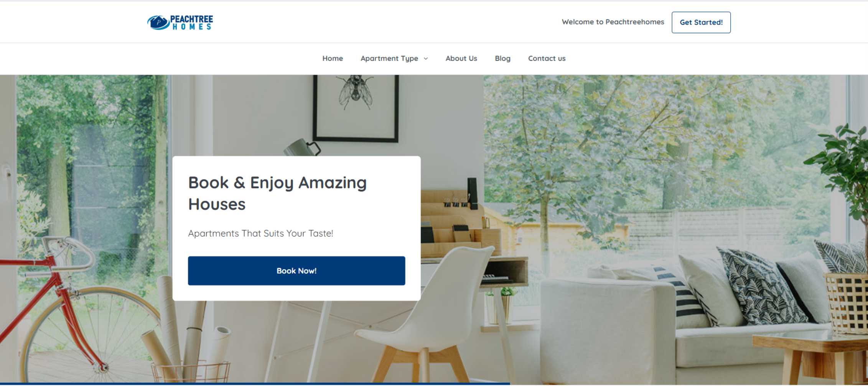
Task: Expand the chevron next to Apartment Type
Action: tap(426, 59)
